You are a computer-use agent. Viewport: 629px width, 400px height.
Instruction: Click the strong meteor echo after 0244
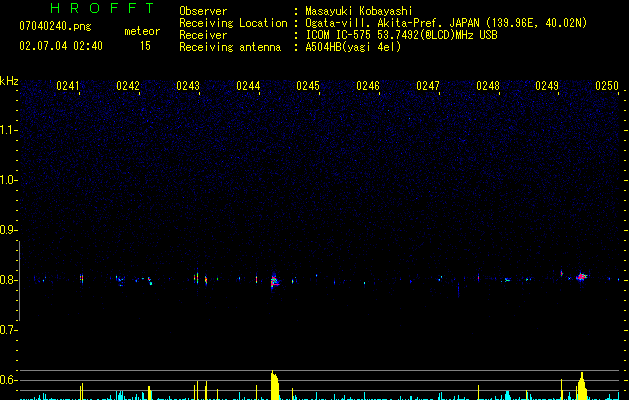pyautogui.click(x=274, y=281)
